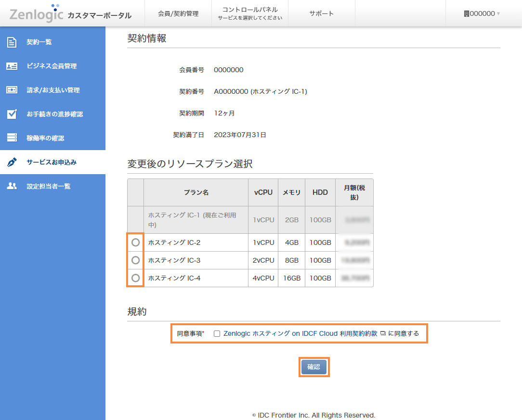Click the 設定担当者一覧 people icon
This screenshot has width=522, height=420.
[12, 186]
